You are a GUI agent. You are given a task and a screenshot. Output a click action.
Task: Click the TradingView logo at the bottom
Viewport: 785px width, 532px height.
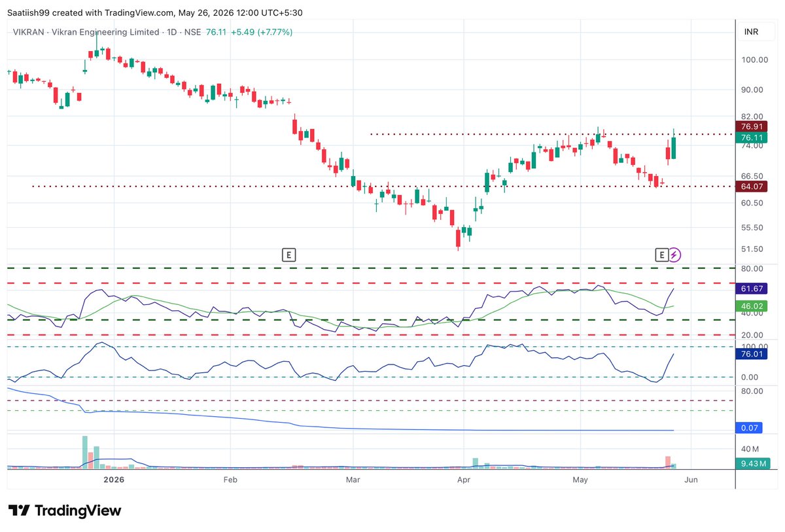click(64, 510)
